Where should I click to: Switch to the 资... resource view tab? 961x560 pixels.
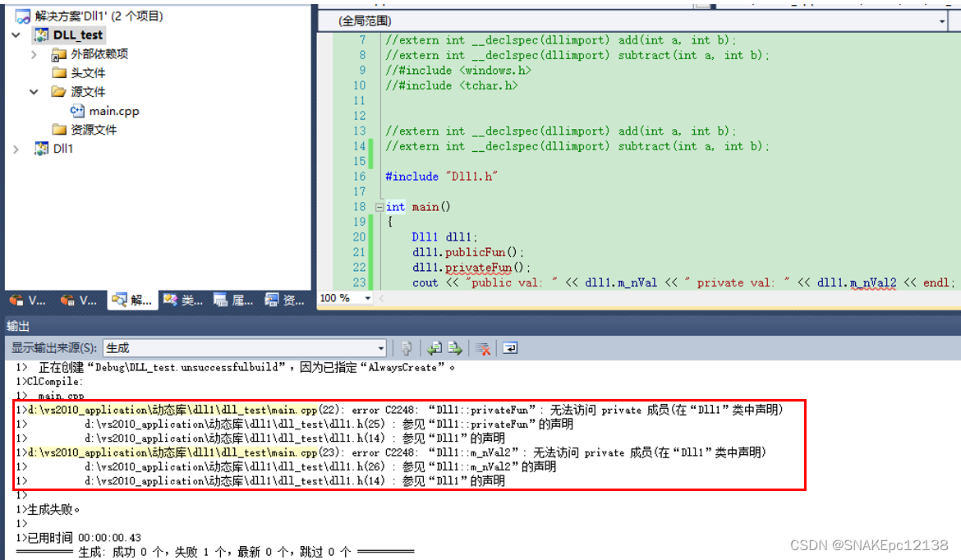[284, 301]
